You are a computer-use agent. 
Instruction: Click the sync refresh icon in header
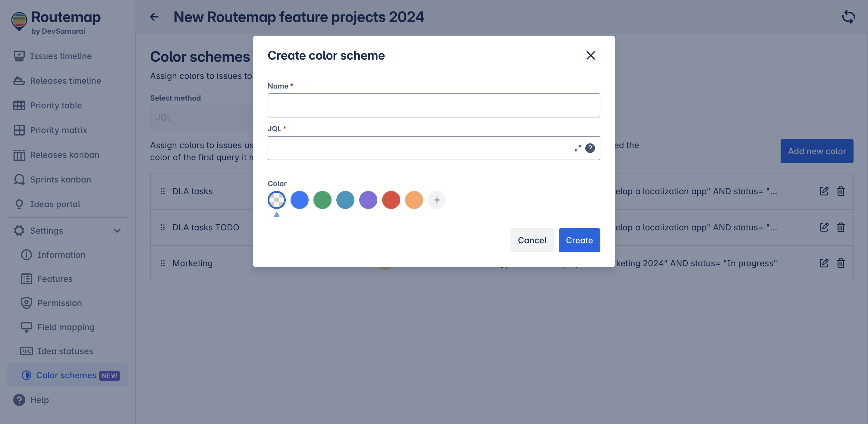click(x=848, y=17)
